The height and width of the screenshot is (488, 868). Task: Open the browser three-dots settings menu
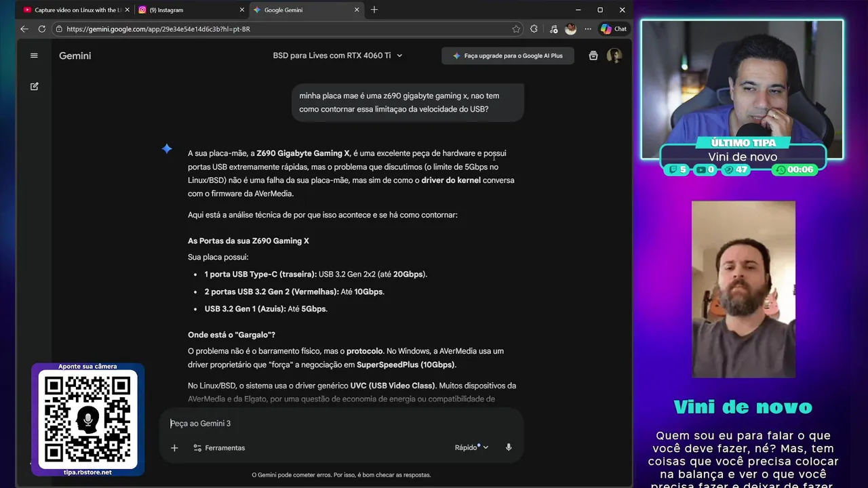point(588,29)
